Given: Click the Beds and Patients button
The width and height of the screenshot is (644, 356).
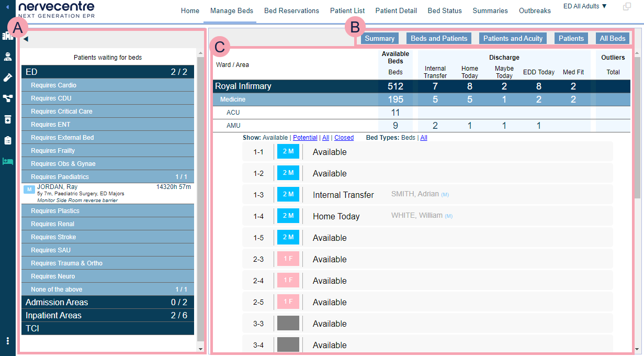Looking at the screenshot, I should click(x=439, y=38).
